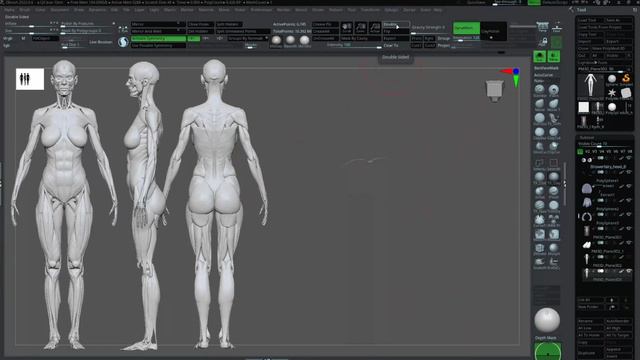The width and height of the screenshot is (640, 360).
Task: Select the Standard brush icon
Action: point(540,90)
